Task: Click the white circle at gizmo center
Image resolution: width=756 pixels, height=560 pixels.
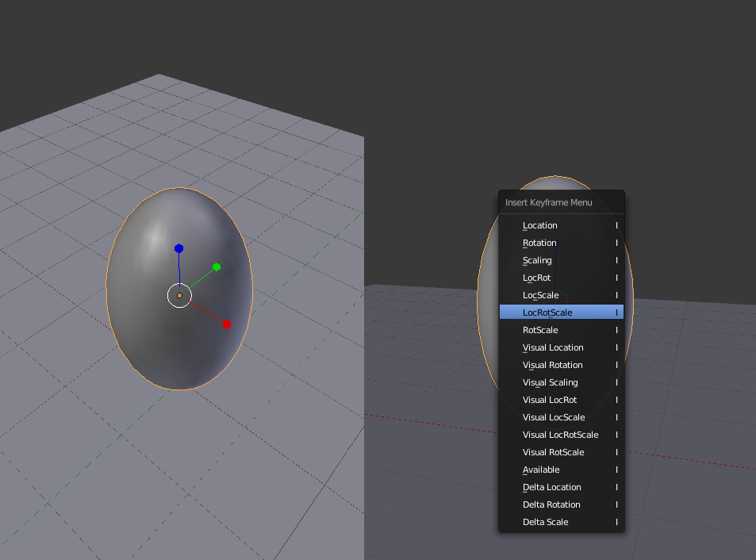Action: tap(179, 296)
